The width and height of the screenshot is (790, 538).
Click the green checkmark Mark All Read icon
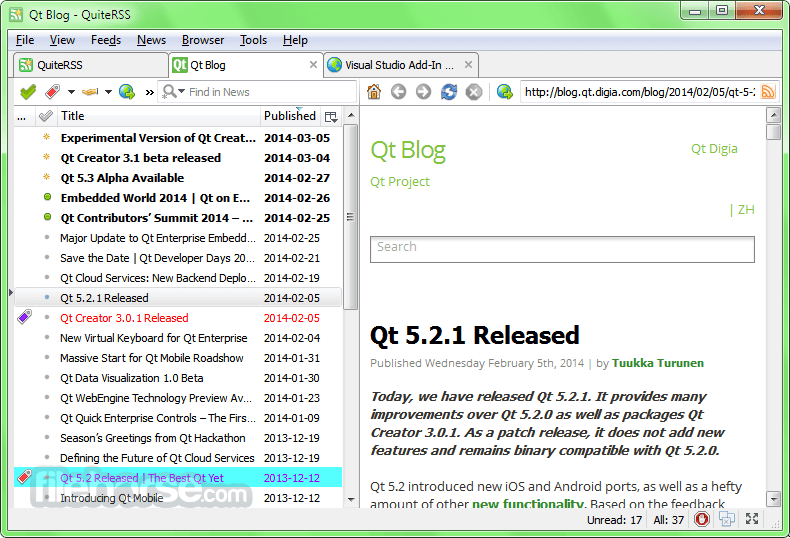pos(28,92)
